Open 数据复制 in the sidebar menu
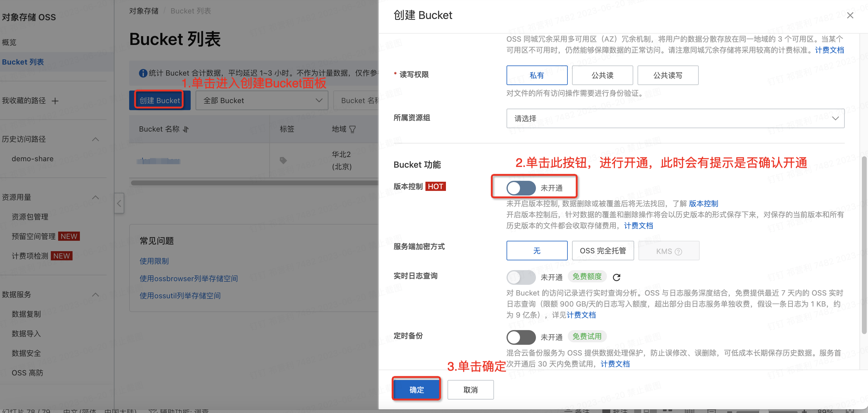 pyautogui.click(x=26, y=314)
